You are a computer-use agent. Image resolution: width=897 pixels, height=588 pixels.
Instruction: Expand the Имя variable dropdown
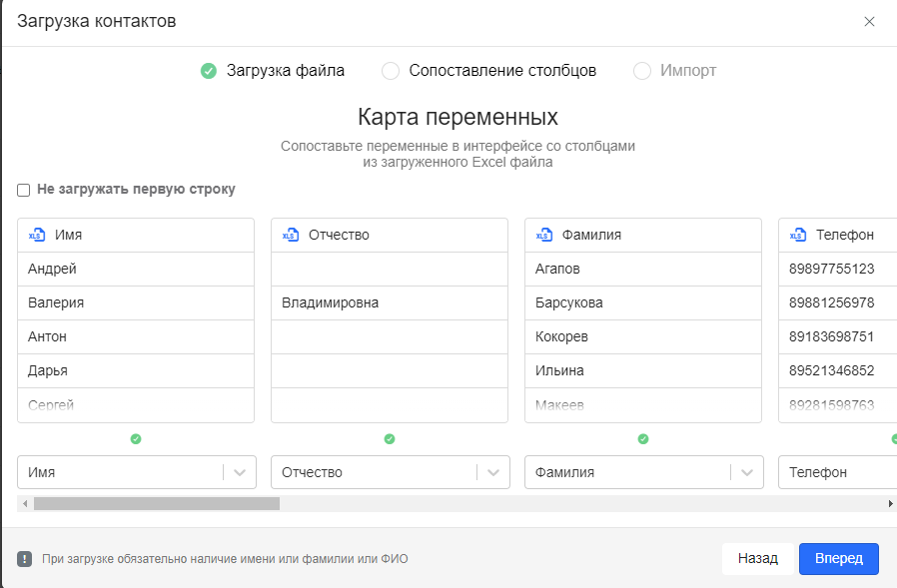pyautogui.click(x=240, y=472)
